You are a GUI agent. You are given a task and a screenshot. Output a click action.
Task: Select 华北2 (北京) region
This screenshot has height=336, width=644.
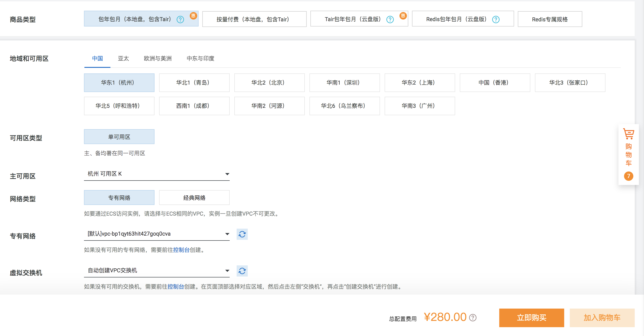[x=269, y=83]
